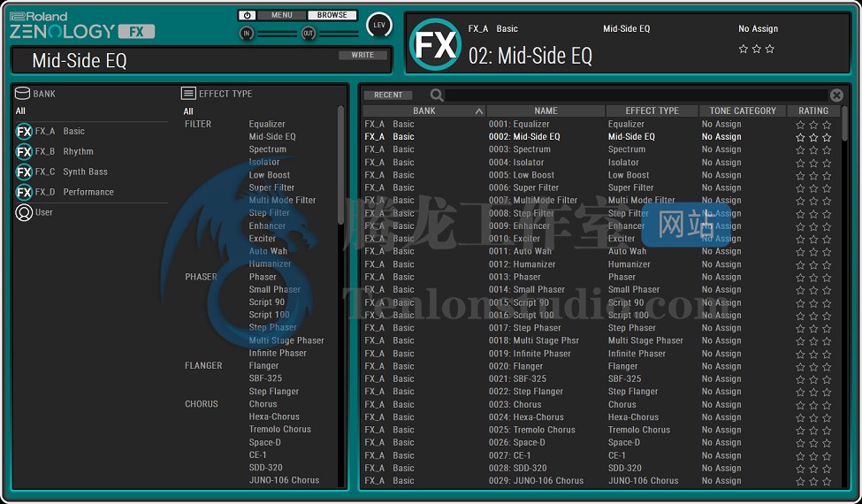Select preset 0024: Hexa-Chorus
This screenshot has height=504, width=862.
(526, 417)
